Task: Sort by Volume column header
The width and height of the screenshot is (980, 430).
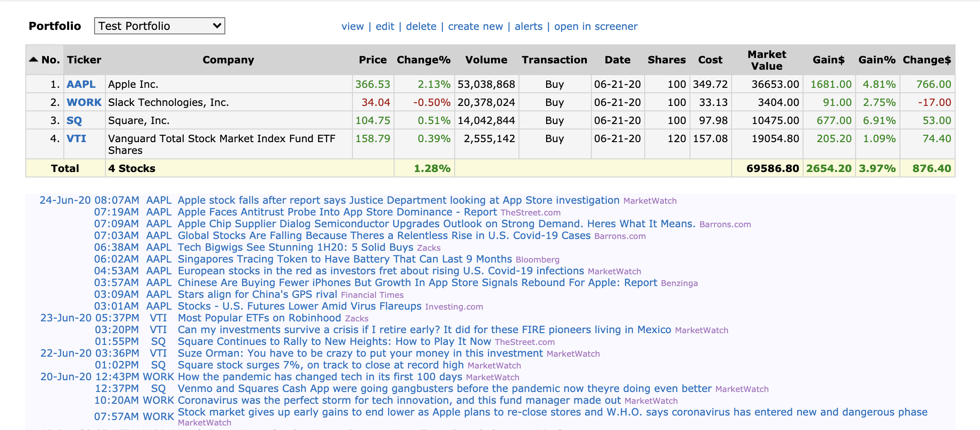Action: 486,60
